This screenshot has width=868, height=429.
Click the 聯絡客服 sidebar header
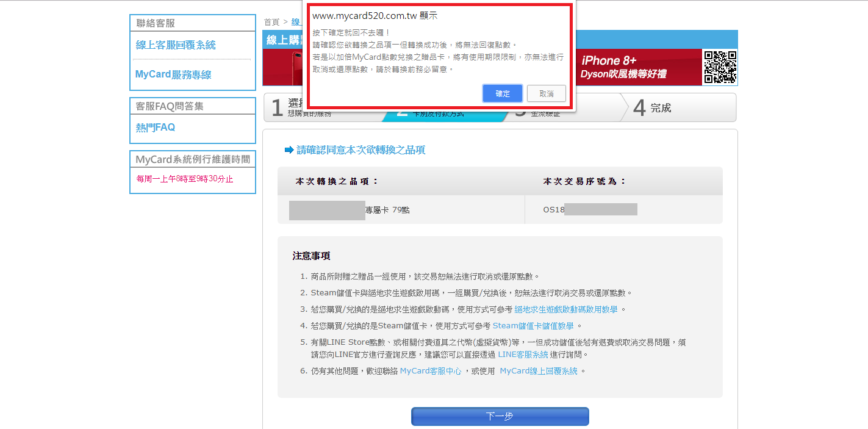coord(156,23)
